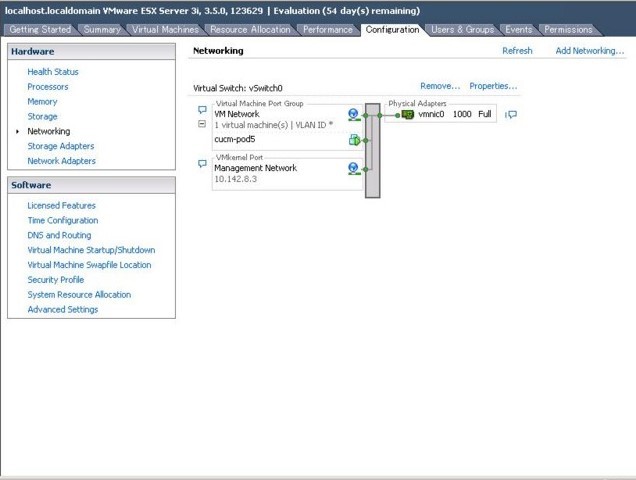Image resolution: width=636 pixels, height=480 pixels.
Task: Select the Configuration tab
Action: (392, 30)
